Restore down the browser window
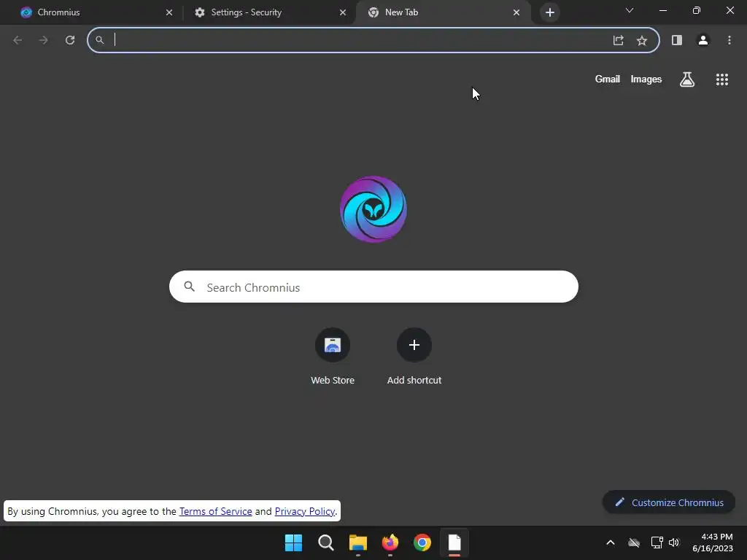Screen dimensions: 747x560 click(x=697, y=10)
